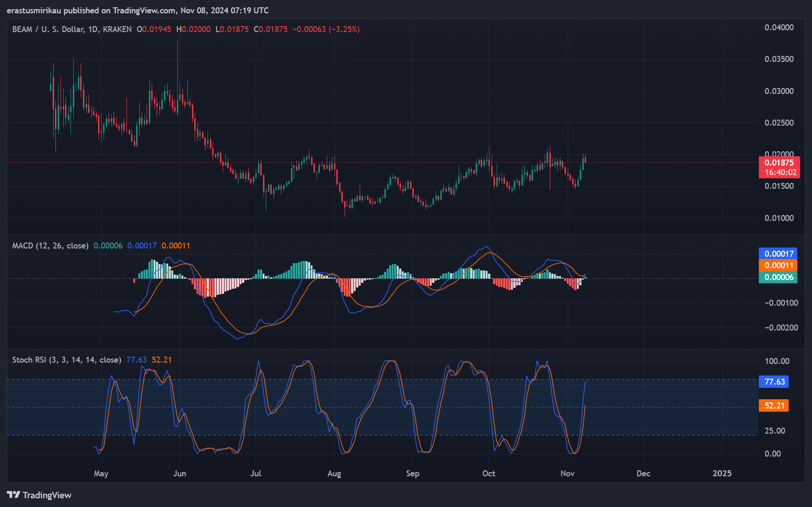Click the red 0.01875 current price tag

[779, 163]
